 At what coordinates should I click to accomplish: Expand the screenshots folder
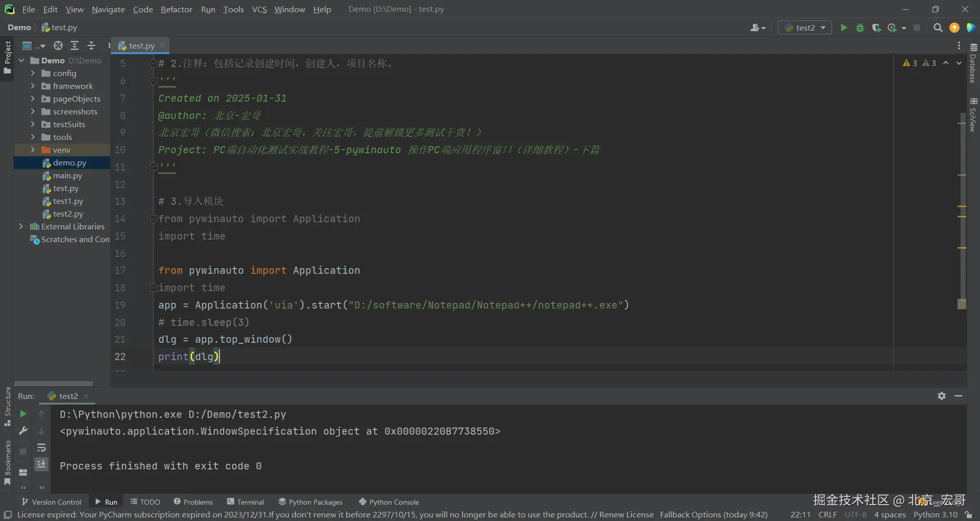pos(33,111)
